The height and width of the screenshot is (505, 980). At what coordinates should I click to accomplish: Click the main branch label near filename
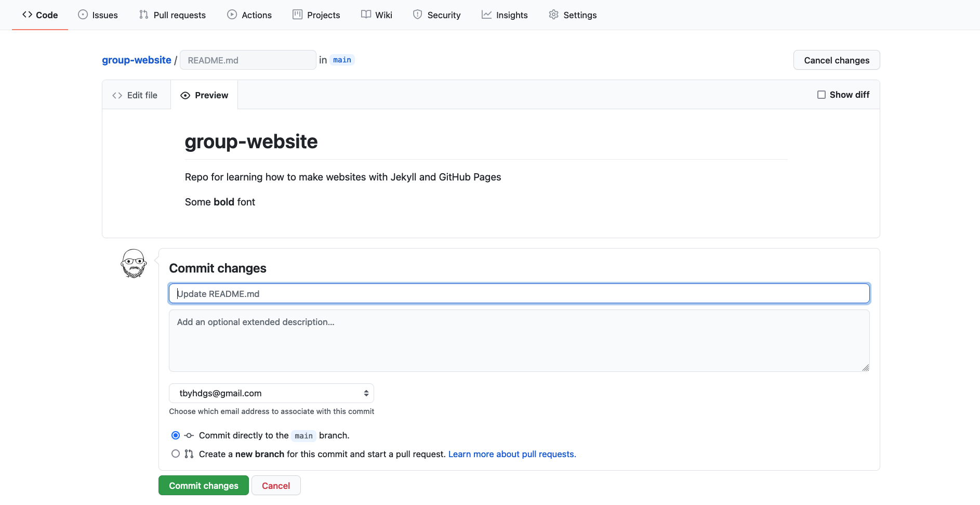[x=342, y=60]
